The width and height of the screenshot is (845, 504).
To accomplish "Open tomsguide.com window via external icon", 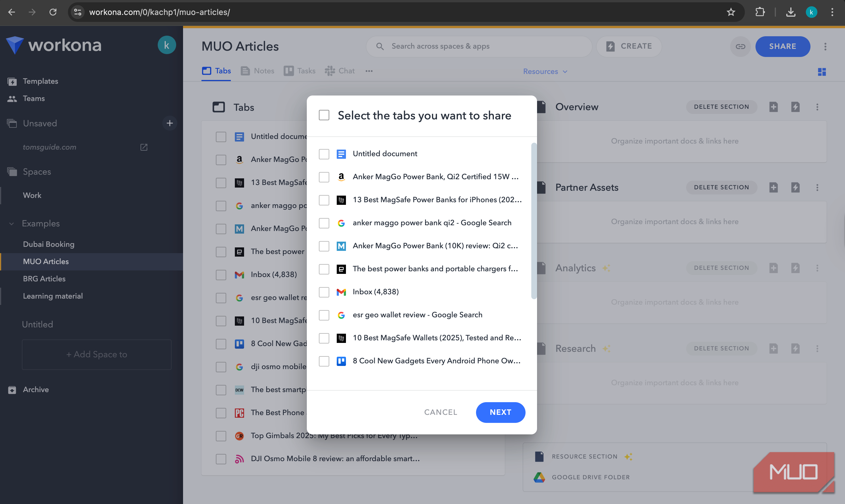I will pos(144,147).
